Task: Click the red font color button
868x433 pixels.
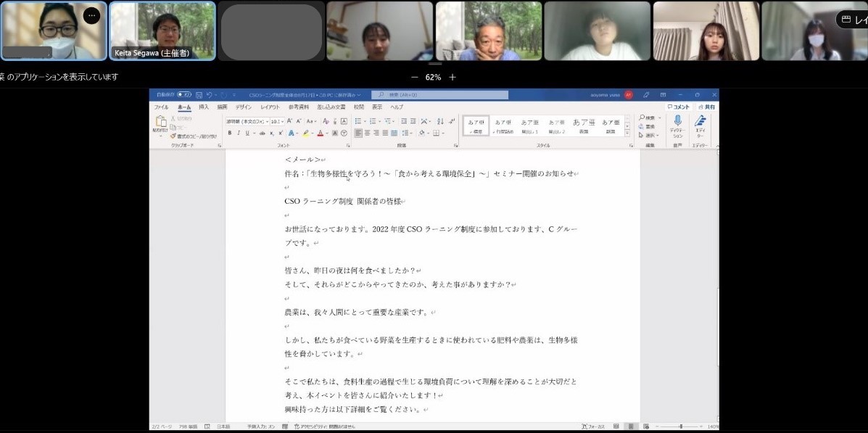Action: point(320,133)
